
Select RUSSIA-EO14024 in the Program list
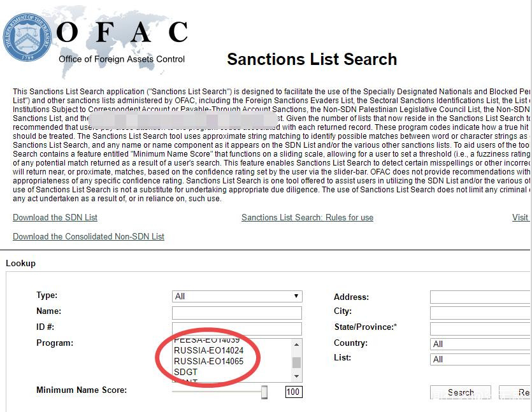208,351
